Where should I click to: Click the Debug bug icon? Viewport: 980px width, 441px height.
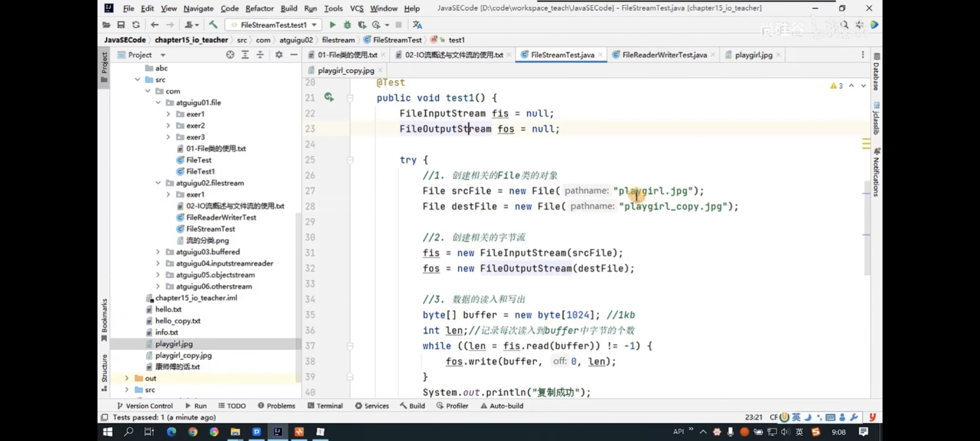347,25
